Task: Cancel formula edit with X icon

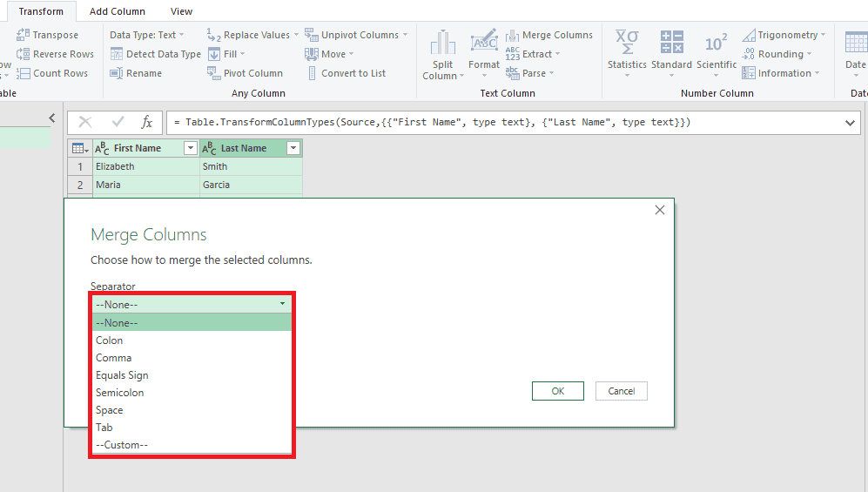Action: pyautogui.click(x=85, y=122)
